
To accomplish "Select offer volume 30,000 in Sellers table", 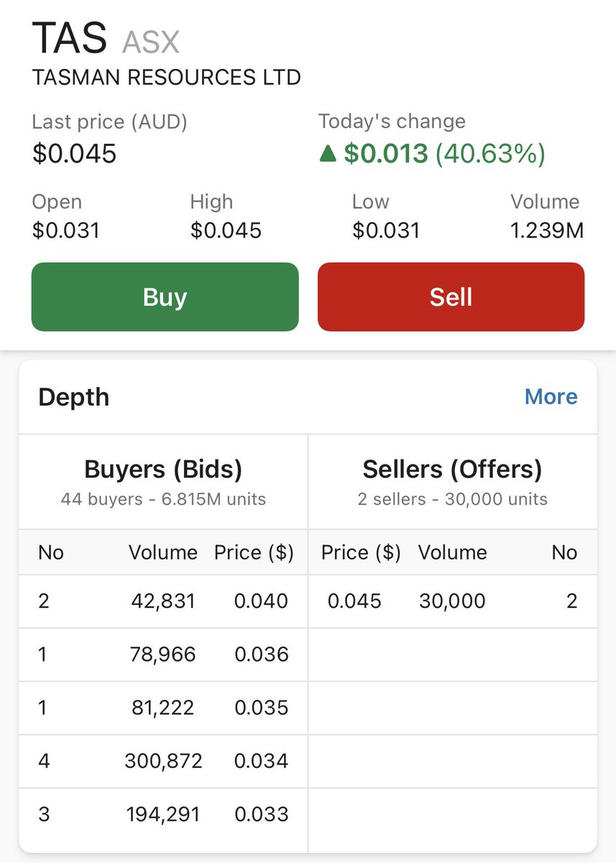I will (x=452, y=601).
